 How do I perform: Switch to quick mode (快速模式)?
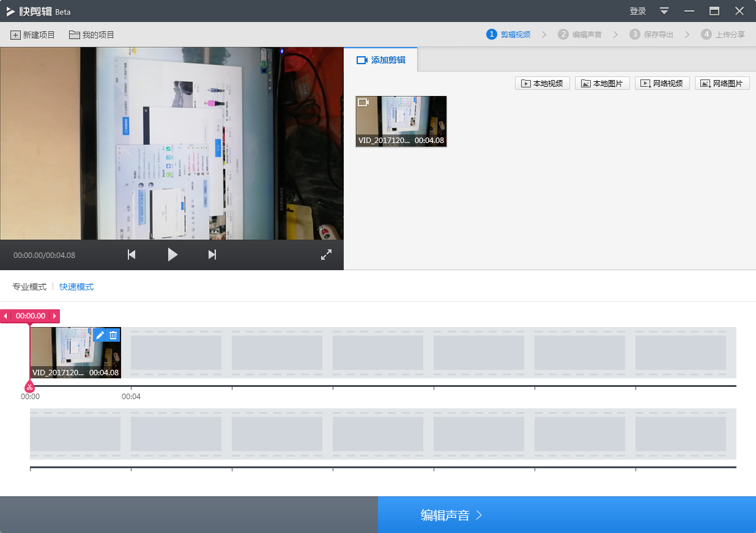tap(76, 287)
